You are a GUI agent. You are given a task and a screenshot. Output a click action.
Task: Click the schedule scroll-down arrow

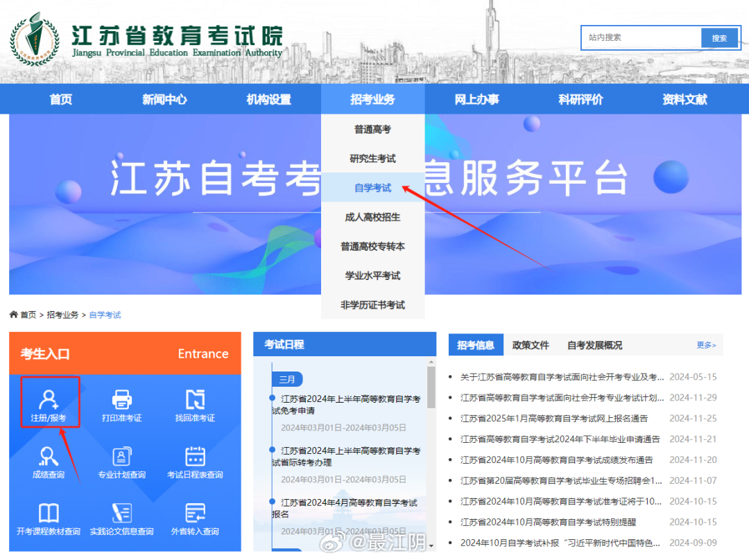[x=431, y=545]
